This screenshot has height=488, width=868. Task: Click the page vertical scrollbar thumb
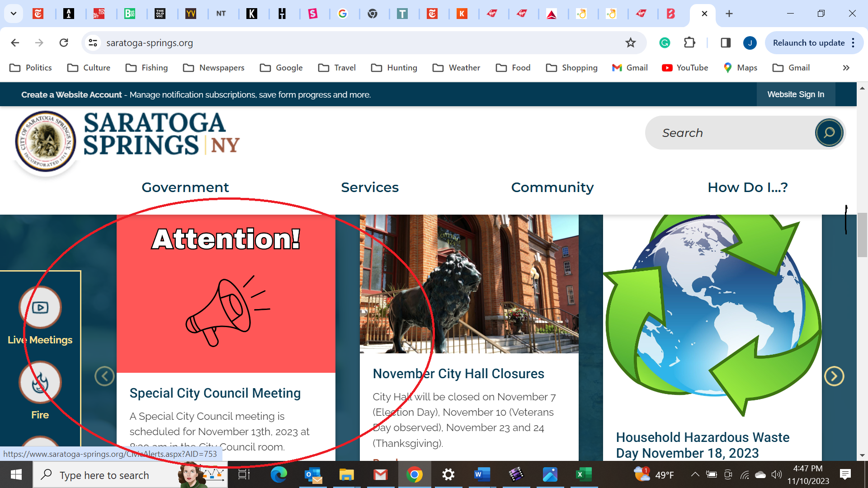862,235
